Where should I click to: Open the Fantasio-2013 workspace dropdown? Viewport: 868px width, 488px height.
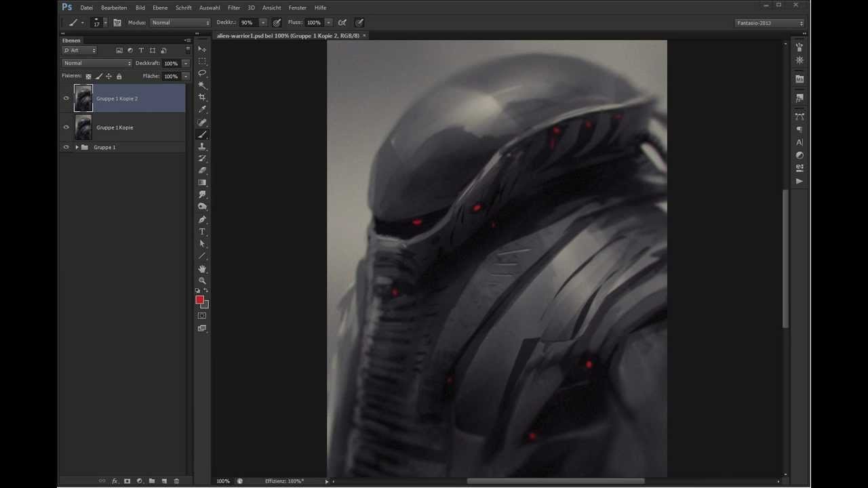[x=770, y=23]
